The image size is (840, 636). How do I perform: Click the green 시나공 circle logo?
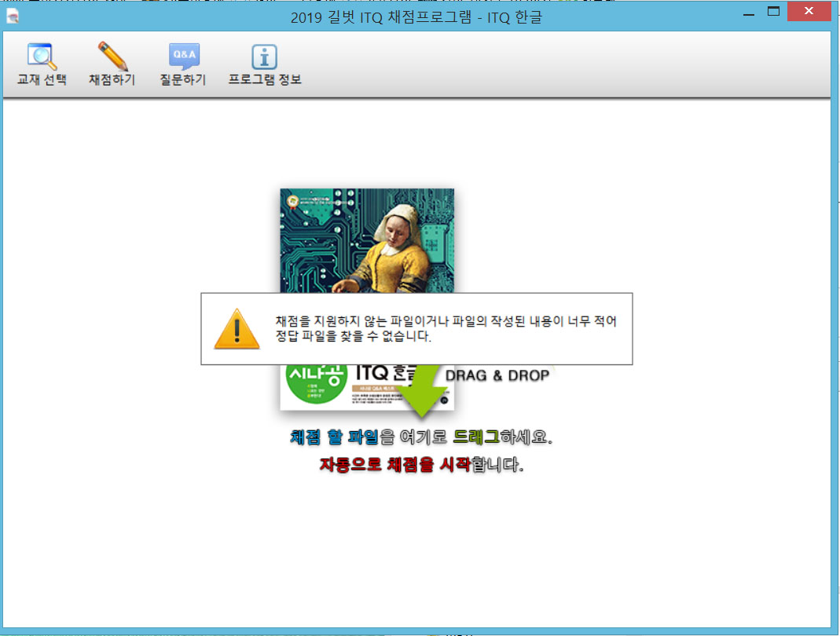316,383
